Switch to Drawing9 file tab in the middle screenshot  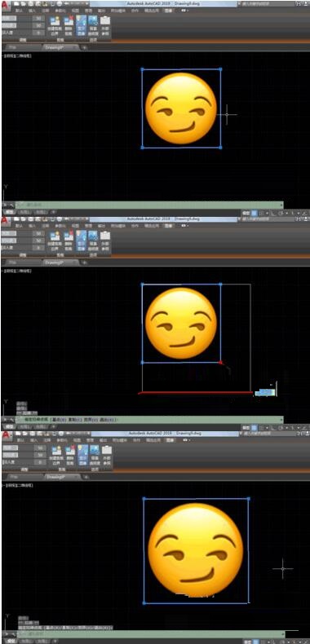pos(60,262)
